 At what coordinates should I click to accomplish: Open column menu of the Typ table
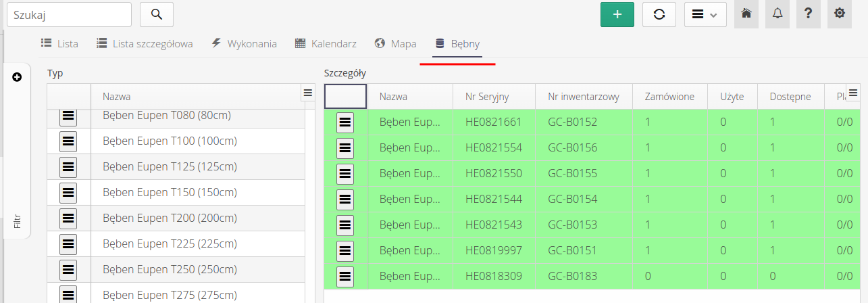pos(307,93)
